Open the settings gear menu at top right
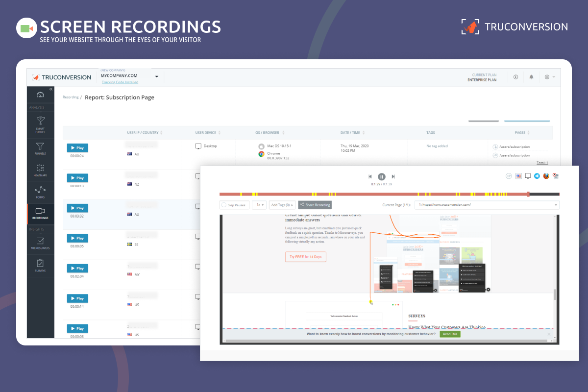 pos(547,77)
